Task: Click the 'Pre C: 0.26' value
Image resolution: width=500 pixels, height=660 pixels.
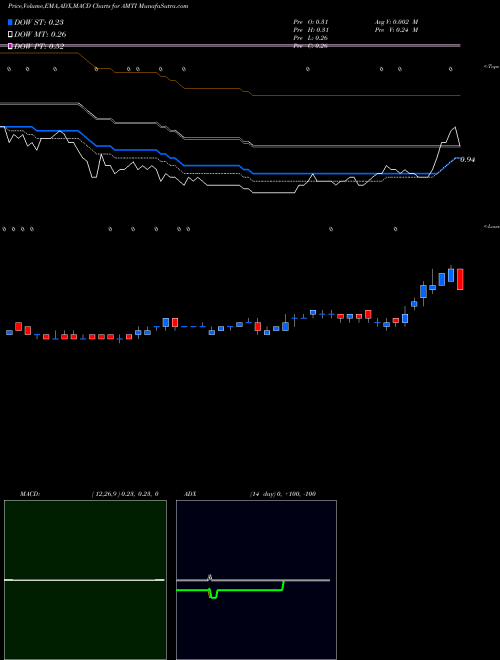Action: 311,46
